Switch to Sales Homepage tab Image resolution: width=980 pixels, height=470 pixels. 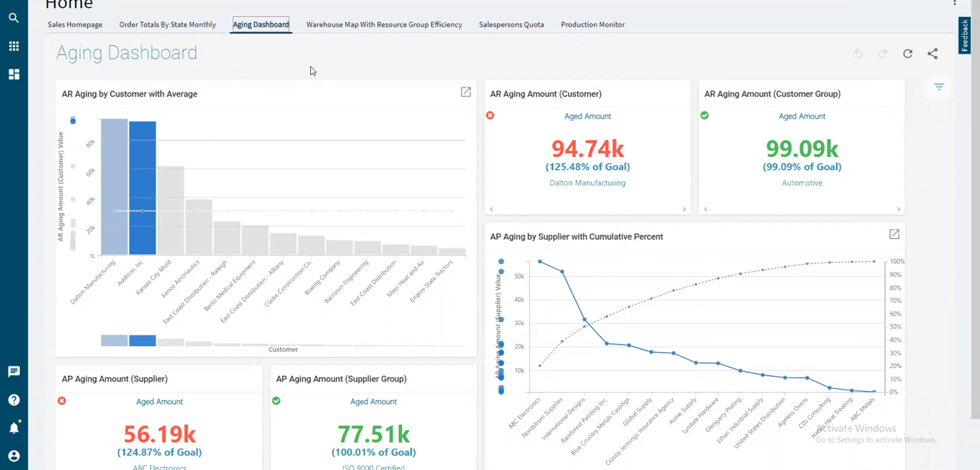(75, 24)
